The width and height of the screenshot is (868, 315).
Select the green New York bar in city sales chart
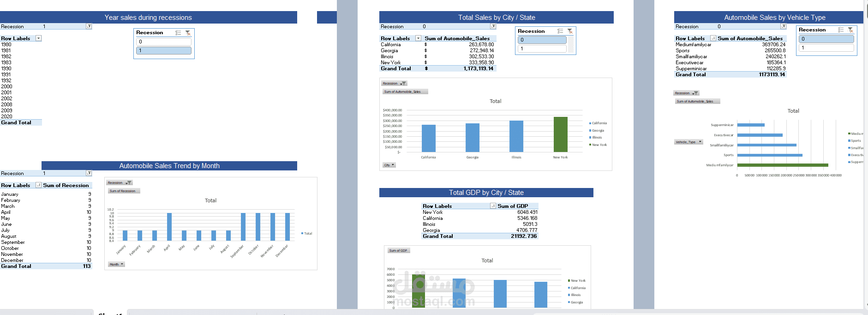tap(561, 134)
